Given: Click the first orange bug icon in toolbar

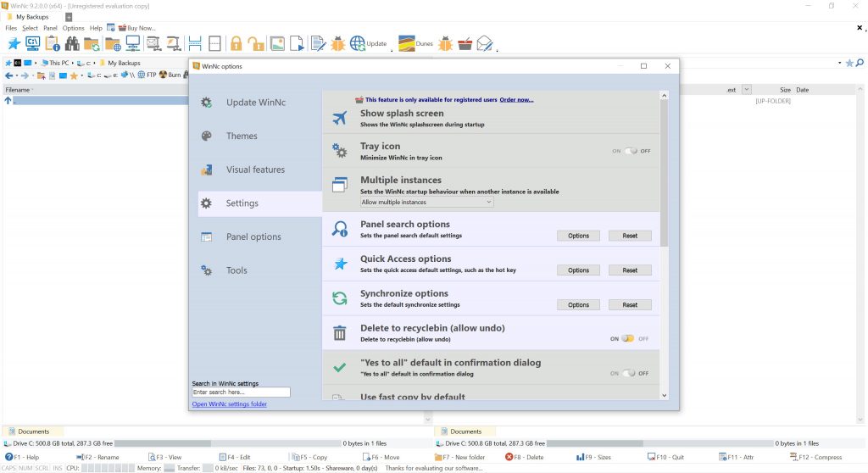Looking at the screenshot, I should point(337,44).
